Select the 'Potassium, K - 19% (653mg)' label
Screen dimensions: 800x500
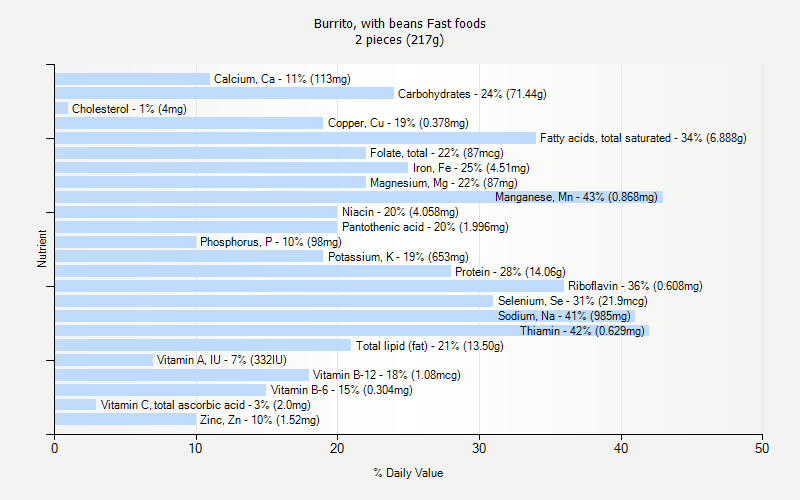[398, 257]
